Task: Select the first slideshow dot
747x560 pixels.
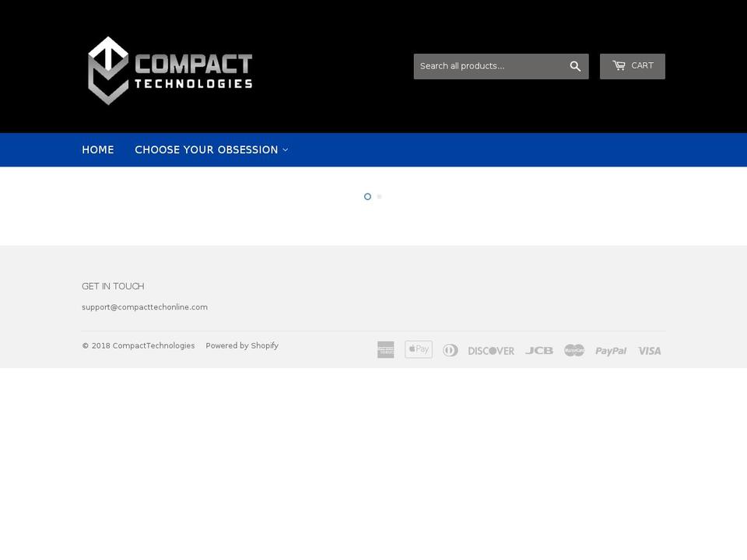Action: tap(367, 196)
